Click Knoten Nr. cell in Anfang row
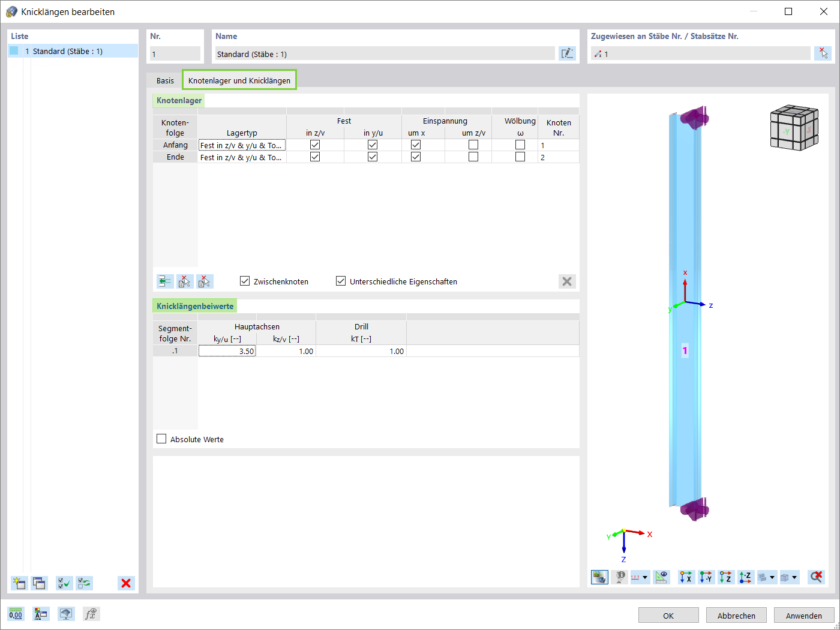The image size is (840, 630). (559, 145)
